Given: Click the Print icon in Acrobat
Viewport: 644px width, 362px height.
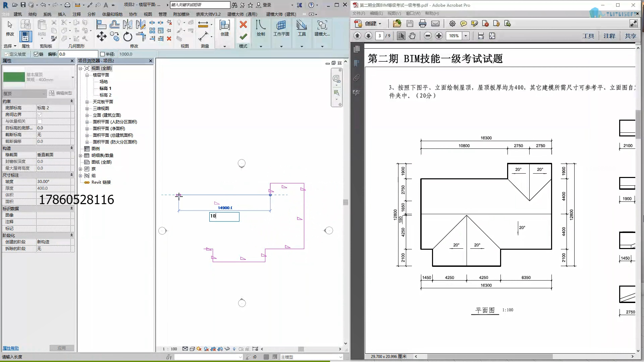Looking at the screenshot, I should 423,23.
